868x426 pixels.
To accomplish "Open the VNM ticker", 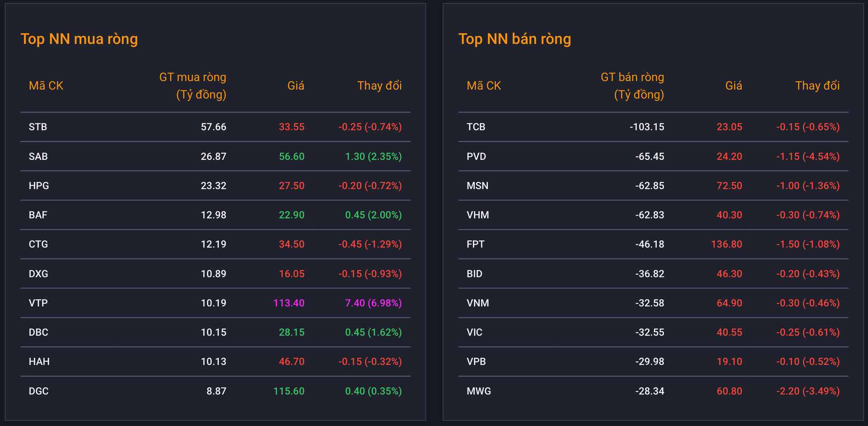I will (x=478, y=303).
